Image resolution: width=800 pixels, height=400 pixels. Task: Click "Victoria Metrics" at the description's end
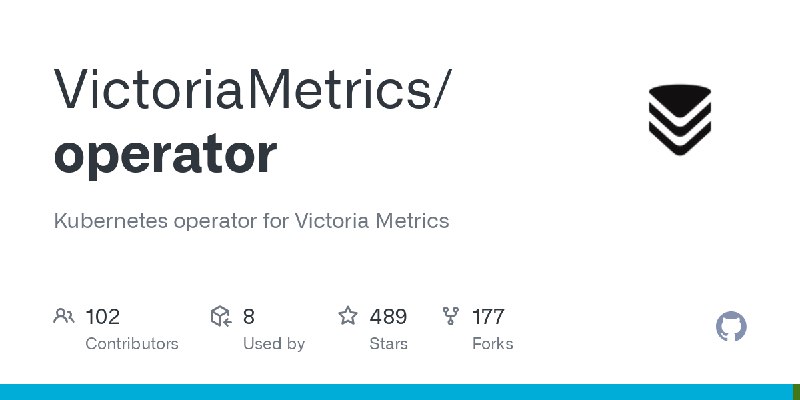[372, 221]
